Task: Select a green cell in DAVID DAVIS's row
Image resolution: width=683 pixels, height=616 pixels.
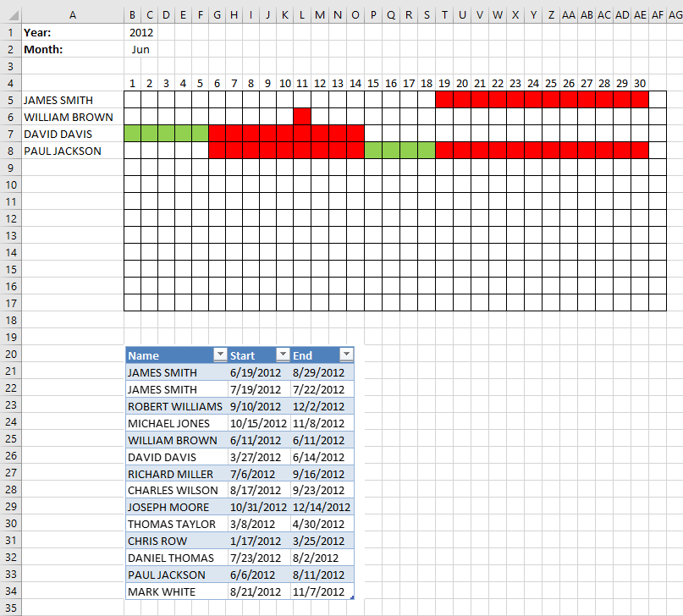Action: click(149, 134)
